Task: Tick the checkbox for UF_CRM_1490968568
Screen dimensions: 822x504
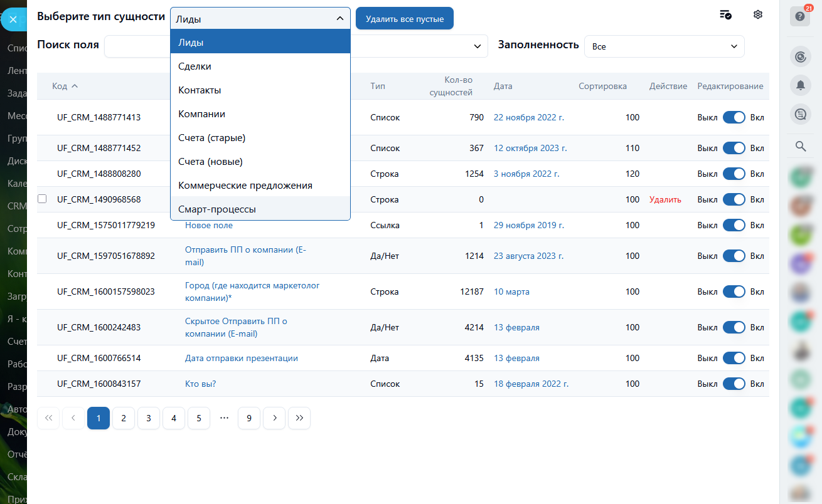Action: 42,199
